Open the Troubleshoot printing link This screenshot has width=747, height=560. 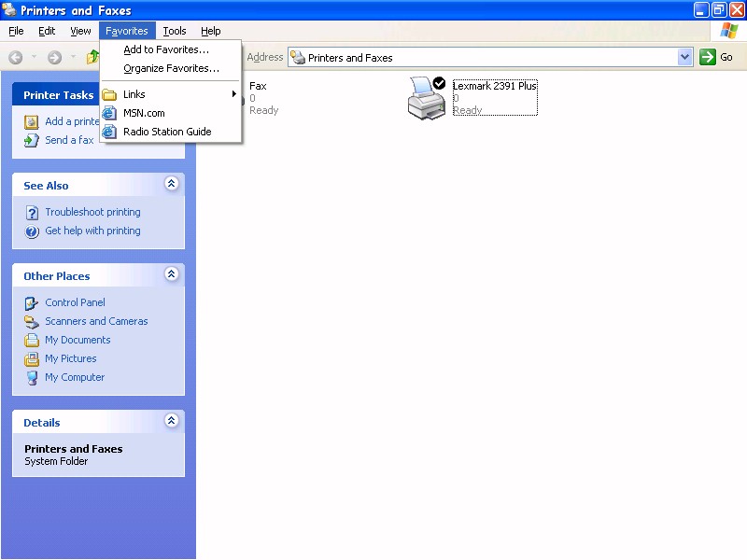[x=92, y=212]
